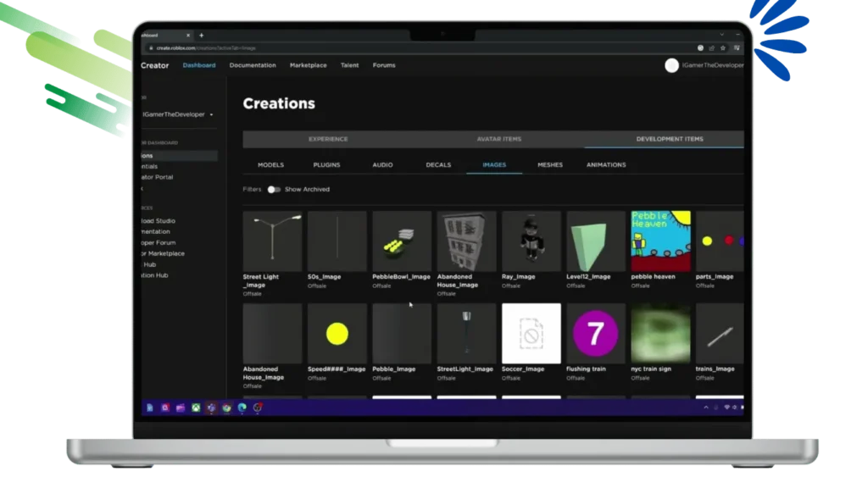Select the Images tab
Image resolution: width=868 pixels, height=488 pixels.
point(494,165)
